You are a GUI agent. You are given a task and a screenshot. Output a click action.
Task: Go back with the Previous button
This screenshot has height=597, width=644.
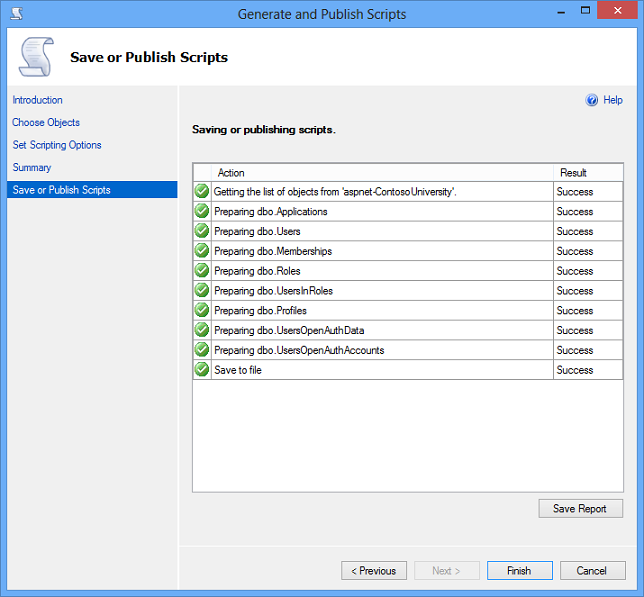click(374, 571)
